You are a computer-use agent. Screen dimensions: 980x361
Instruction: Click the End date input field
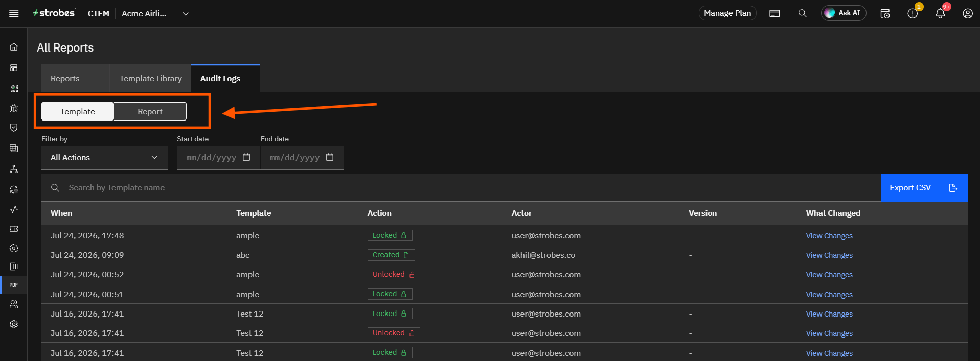302,158
